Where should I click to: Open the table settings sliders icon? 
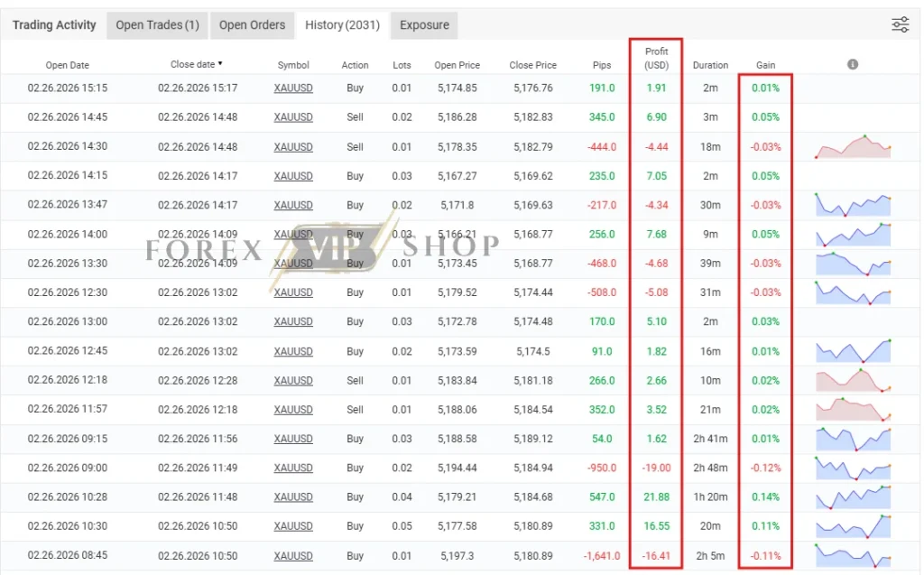click(x=900, y=24)
